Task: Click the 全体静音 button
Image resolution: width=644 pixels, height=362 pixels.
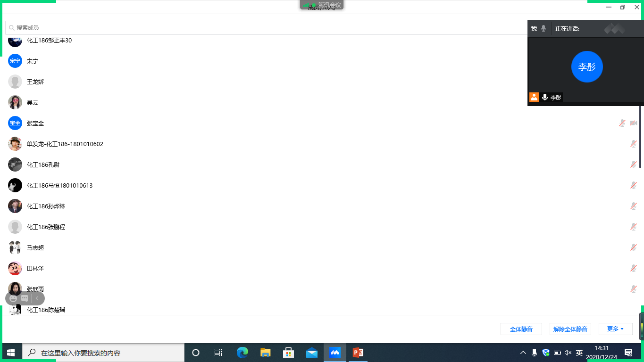Action: point(521,329)
